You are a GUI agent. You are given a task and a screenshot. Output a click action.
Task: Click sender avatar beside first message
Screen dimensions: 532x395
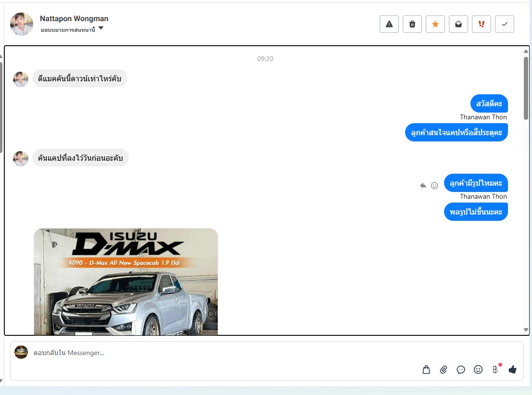tap(21, 79)
